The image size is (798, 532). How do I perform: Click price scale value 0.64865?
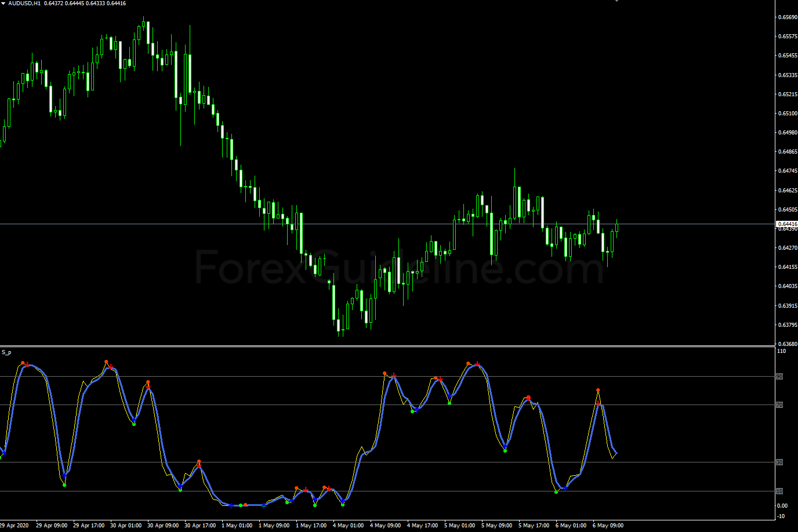tap(787, 152)
